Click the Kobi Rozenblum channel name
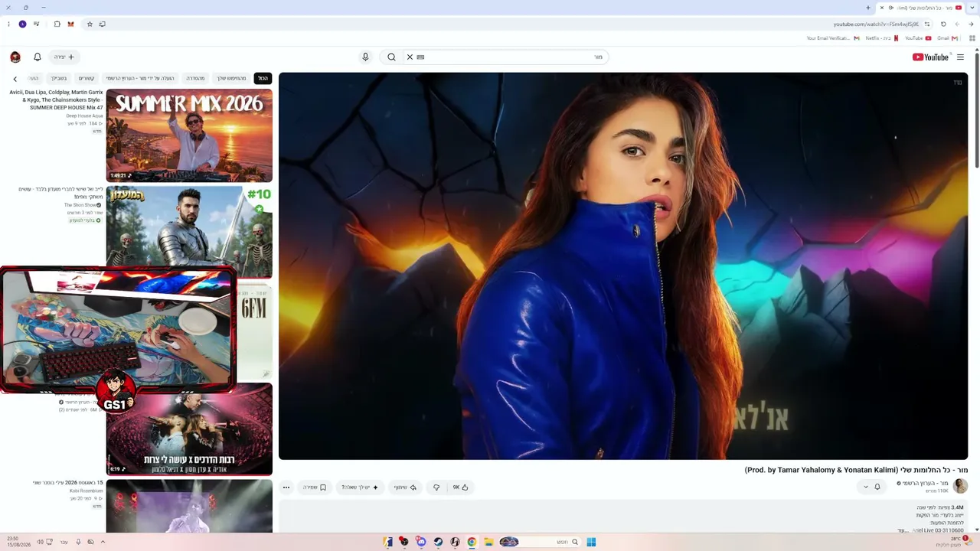The width and height of the screenshot is (980, 551). pyautogui.click(x=86, y=491)
